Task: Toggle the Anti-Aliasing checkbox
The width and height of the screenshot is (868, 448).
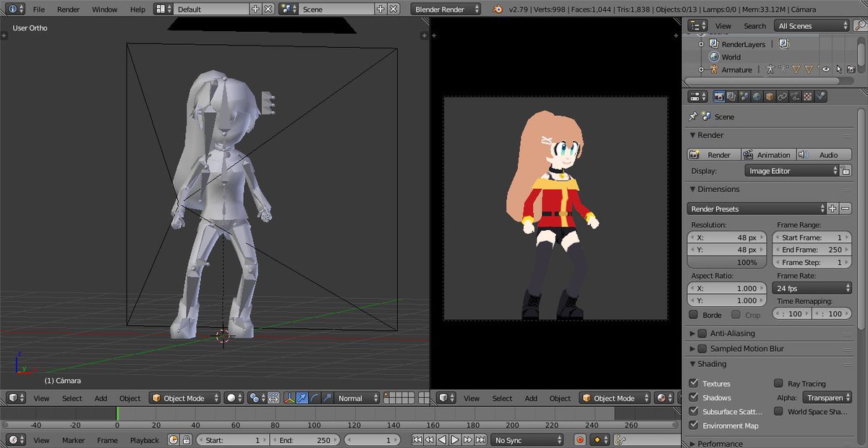Action: 702,334
